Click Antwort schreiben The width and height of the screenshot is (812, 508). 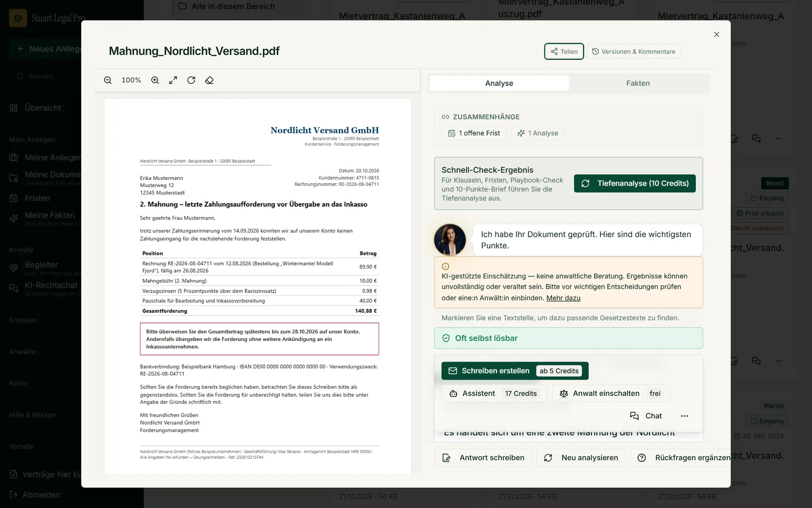483,458
